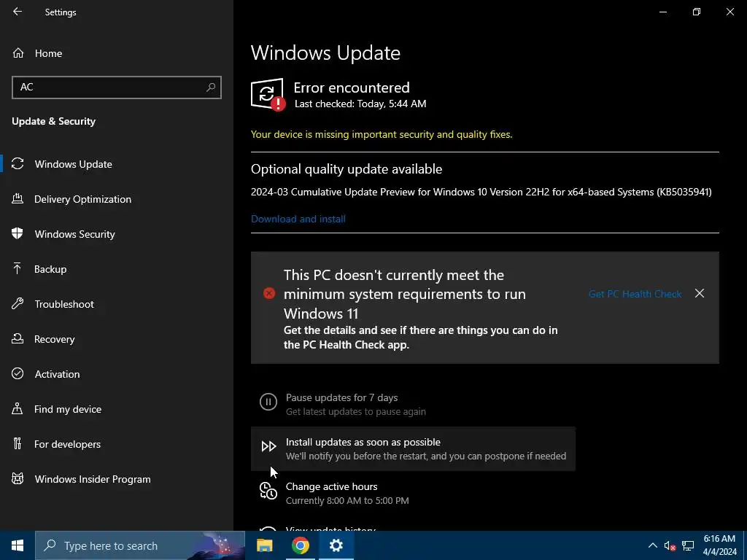Click the Windows Security shield icon
This screenshot has width=747, height=560.
click(18, 234)
